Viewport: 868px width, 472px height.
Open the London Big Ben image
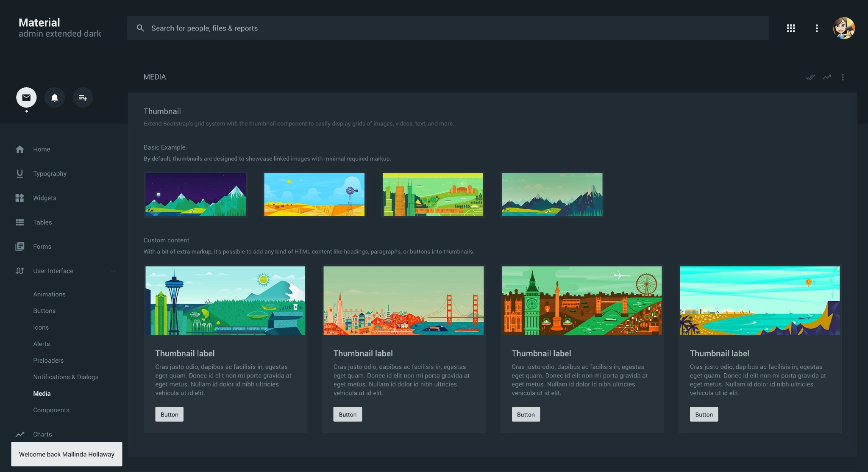[x=582, y=300]
